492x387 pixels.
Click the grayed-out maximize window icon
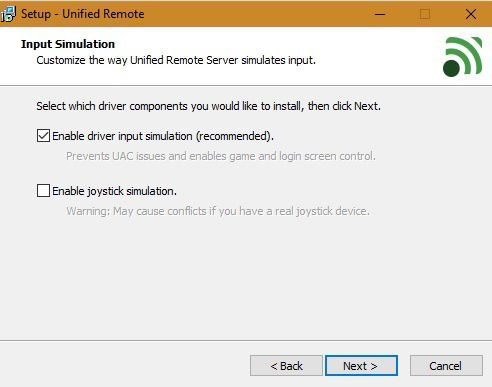click(425, 14)
